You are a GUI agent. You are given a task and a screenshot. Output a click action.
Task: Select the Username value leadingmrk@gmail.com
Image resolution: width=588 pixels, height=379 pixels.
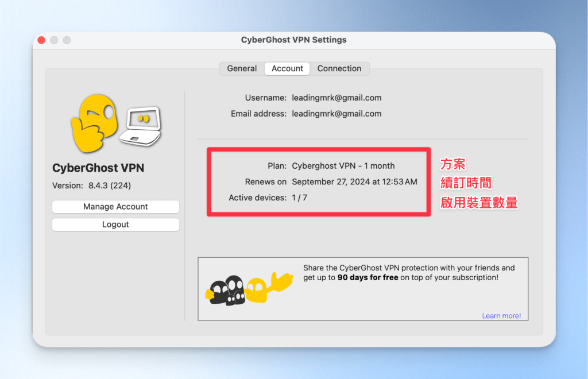pos(336,98)
